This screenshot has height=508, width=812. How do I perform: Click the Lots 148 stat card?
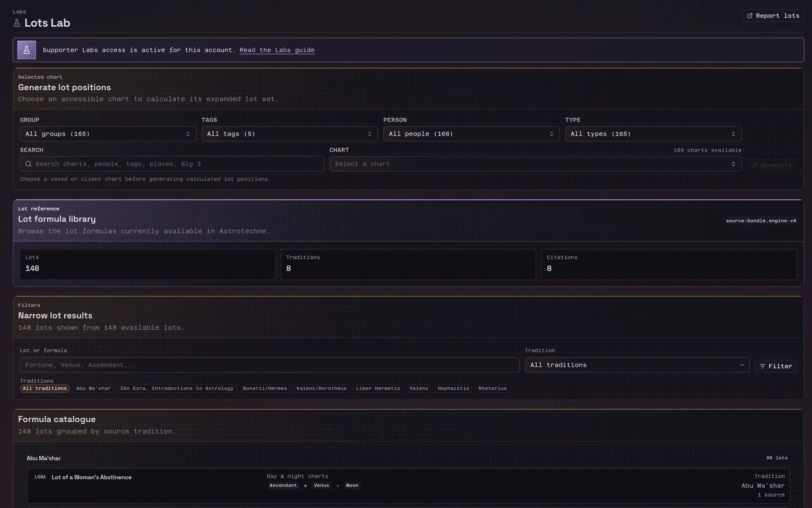tap(148, 264)
